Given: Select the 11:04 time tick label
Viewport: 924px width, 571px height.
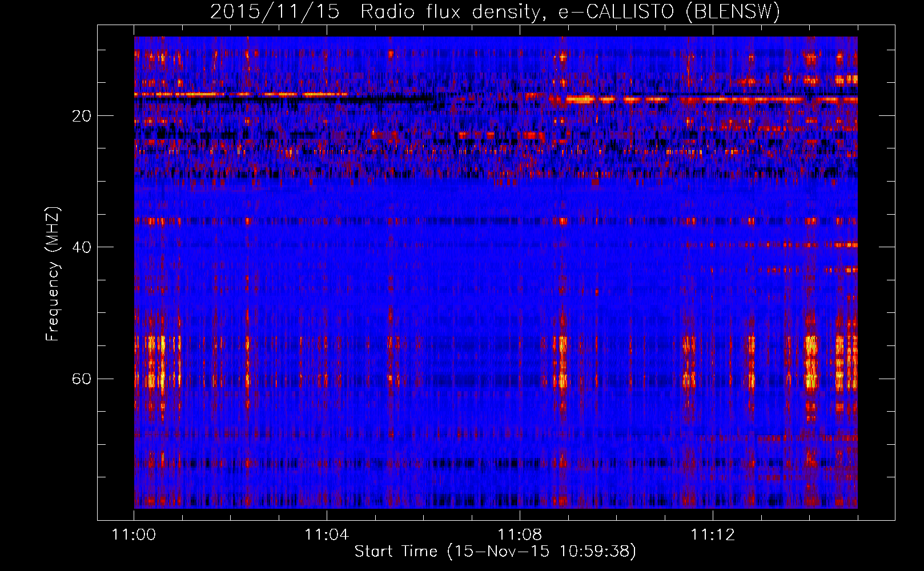Looking at the screenshot, I should click(327, 535).
